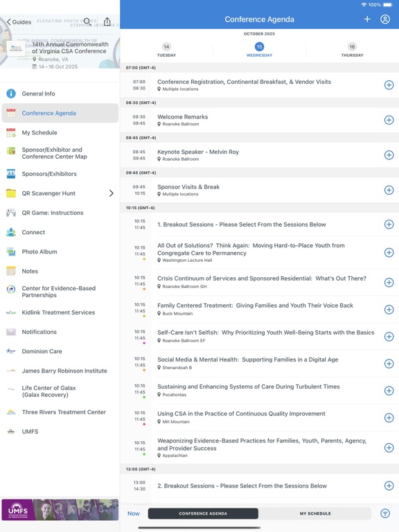Click the Notifications envelope icon
The width and height of the screenshot is (399, 532).
click(11, 332)
